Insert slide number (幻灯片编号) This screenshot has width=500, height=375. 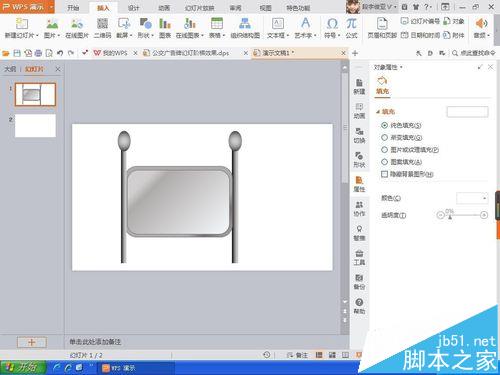point(420,21)
